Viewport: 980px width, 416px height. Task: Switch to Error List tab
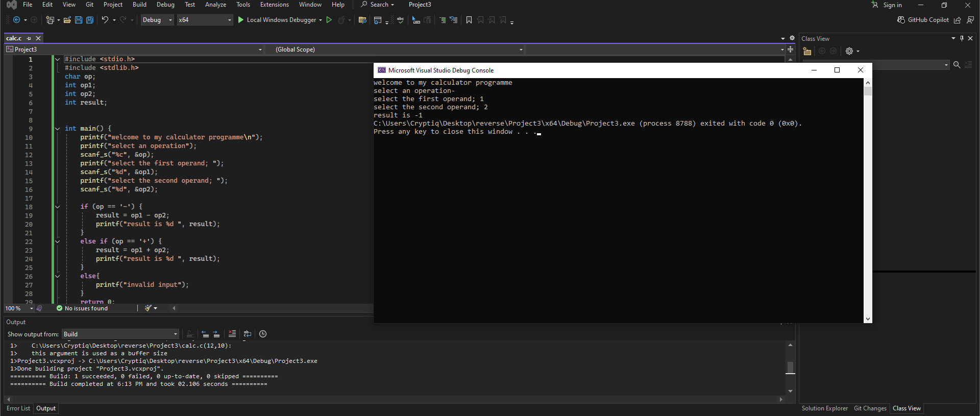pos(18,408)
